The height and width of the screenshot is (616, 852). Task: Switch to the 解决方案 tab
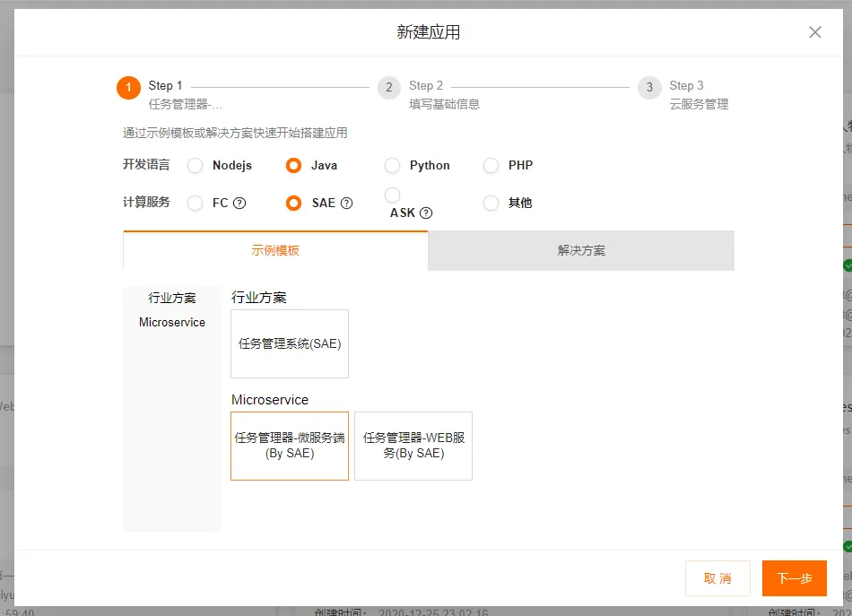[x=581, y=250]
